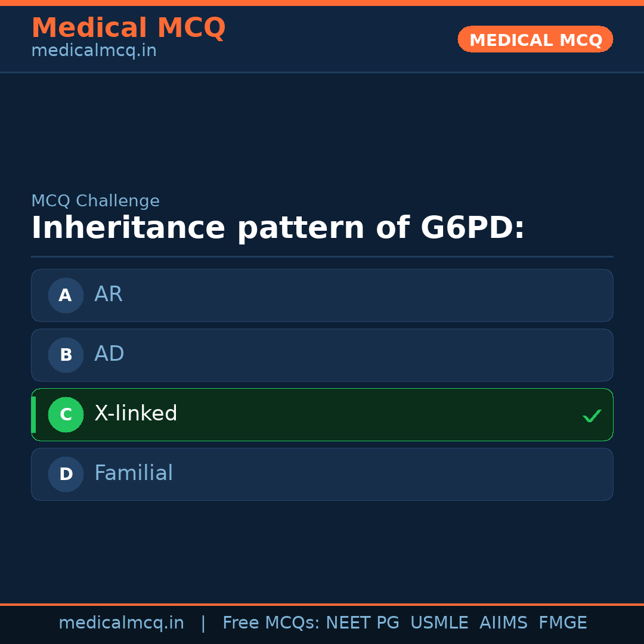Click the circular A letter badge
This screenshot has height=644, width=644.
pos(66,295)
